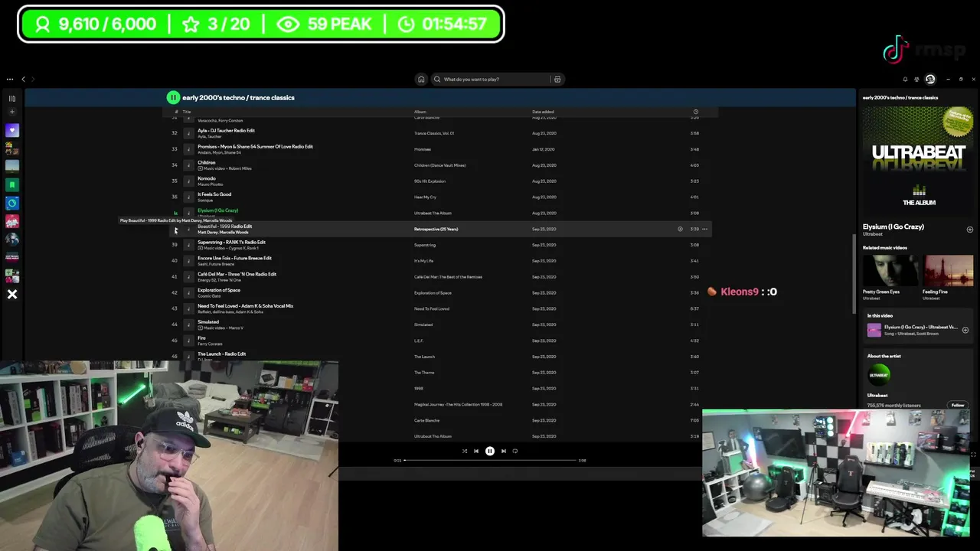Open the Ultrabeat artist avatar in About the artist
This screenshot has width=980, height=551.
pos(879,375)
